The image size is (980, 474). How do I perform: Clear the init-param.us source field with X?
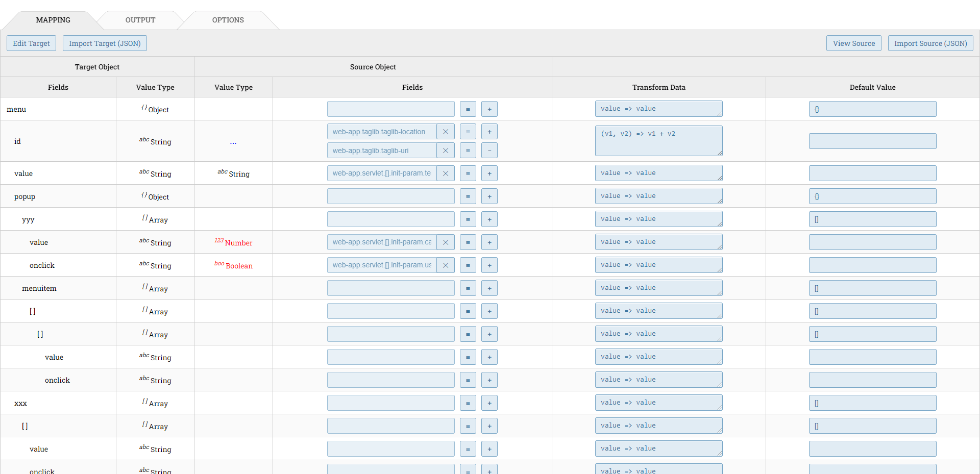coord(446,265)
